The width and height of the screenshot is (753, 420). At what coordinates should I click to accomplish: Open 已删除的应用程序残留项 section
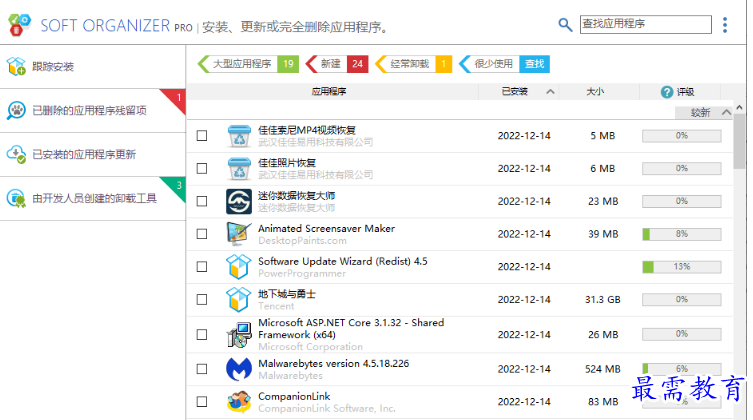click(93, 110)
